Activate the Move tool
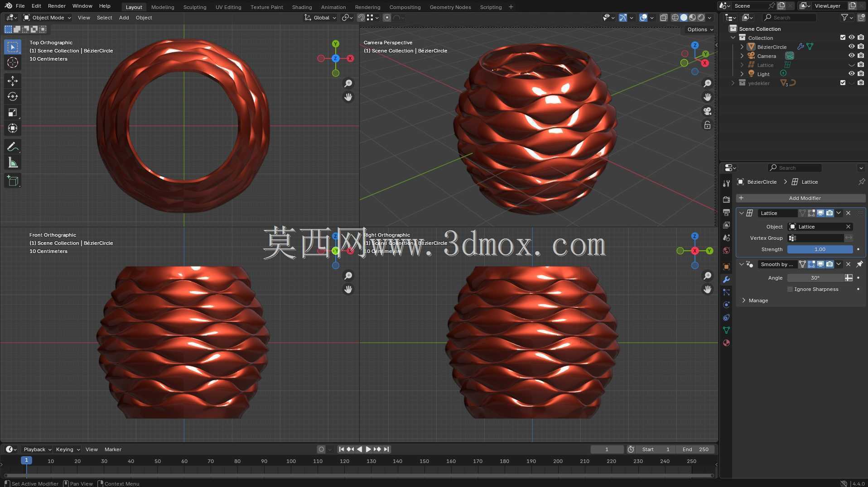 pyautogui.click(x=13, y=81)
